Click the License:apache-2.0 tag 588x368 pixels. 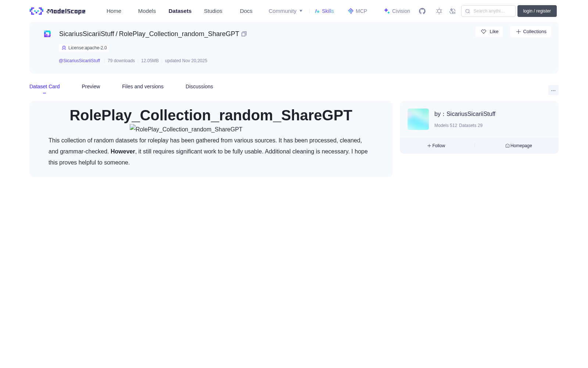(x=84, y=48)
